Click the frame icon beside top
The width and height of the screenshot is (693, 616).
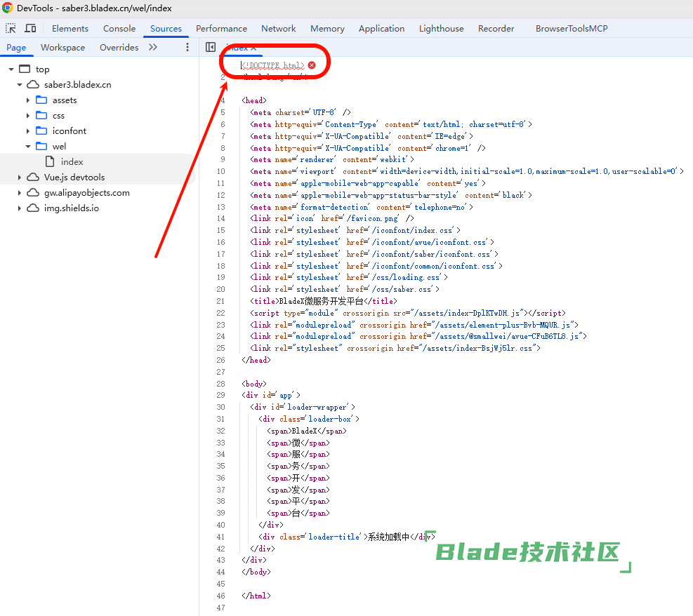(25, 69)
